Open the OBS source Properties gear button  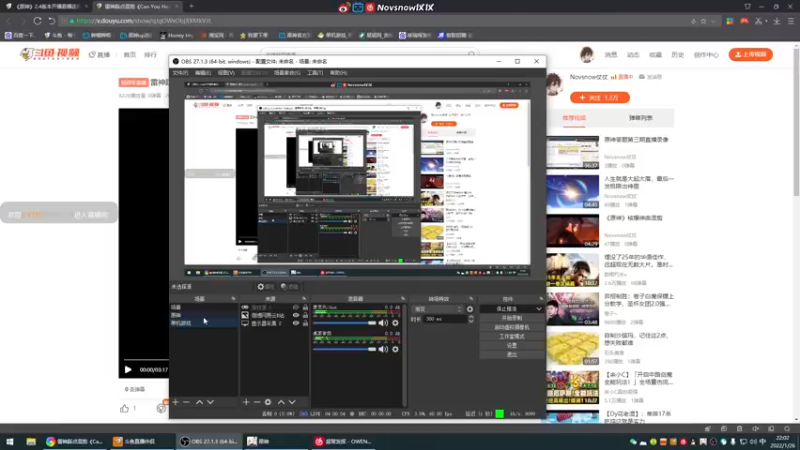tap(266, 287)
